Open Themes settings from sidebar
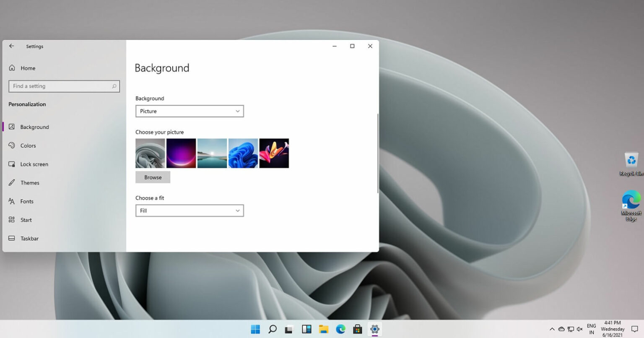This screenshot has width=644, height=338. (30, 182)
